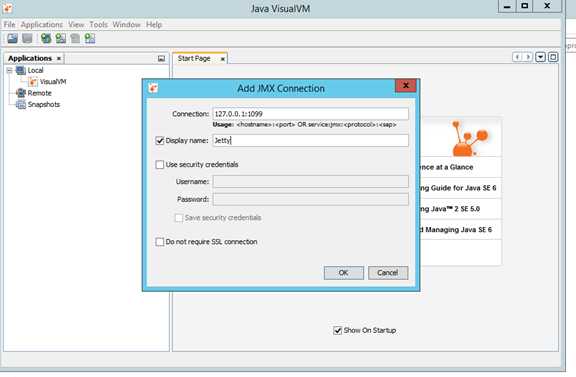The height and width of the screenshot is (377, 576).
Task: Toggle the Display name checkbox
Action: [x=159, y=140]
